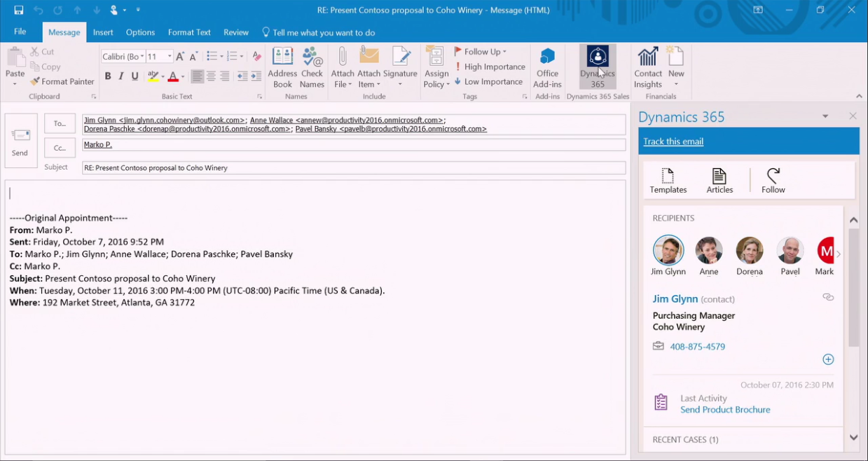868x461 pixels.
Task: Collapse the ribbon with the chevron
Action: 859,96
